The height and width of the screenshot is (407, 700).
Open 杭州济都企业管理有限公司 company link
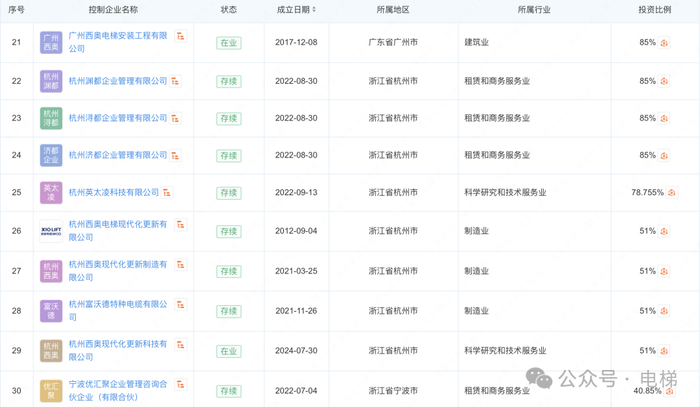pos(118,155)
